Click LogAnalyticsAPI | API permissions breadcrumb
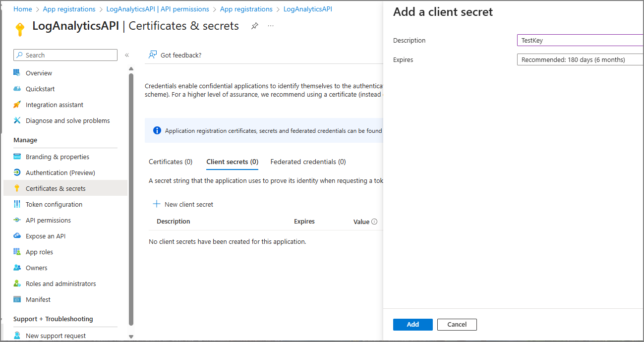Viewport: 644px width, 342px height. pyautogui.click(x=158, y=9)
